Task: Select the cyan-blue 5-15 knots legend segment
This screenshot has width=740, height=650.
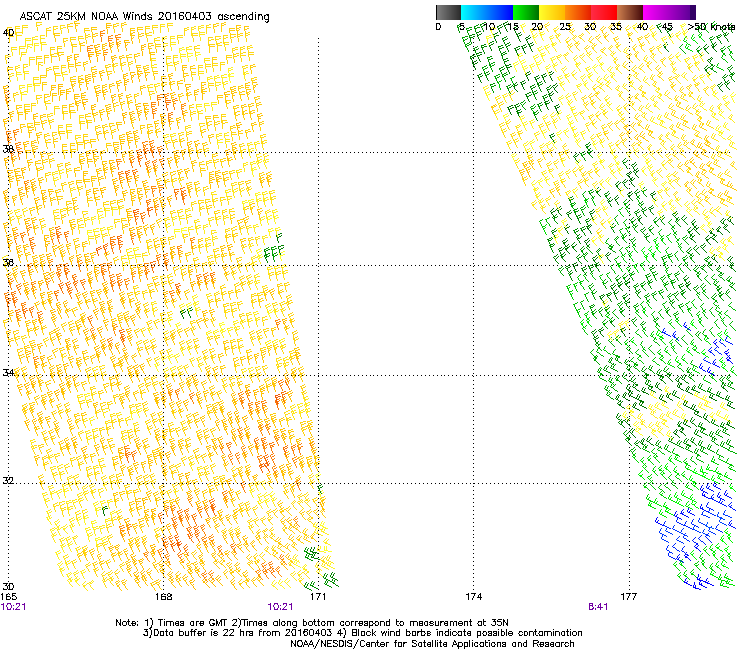Action: point(487,12)
